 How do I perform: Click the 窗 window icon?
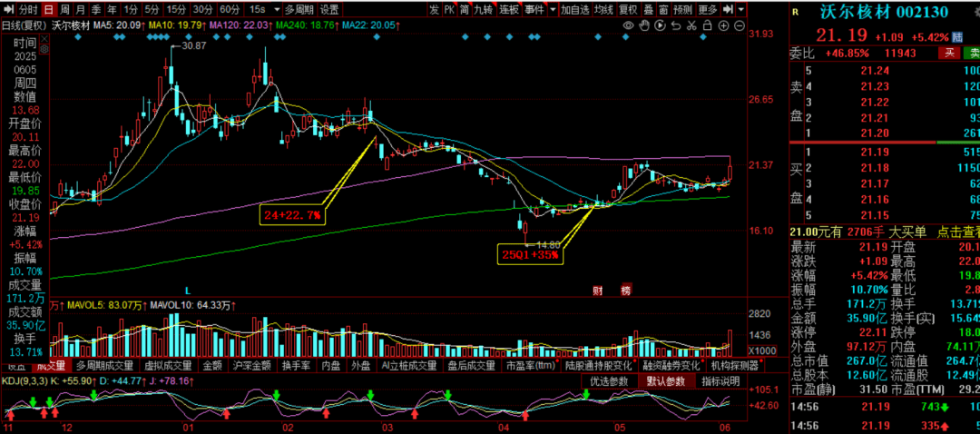click(x=663, y=9)
